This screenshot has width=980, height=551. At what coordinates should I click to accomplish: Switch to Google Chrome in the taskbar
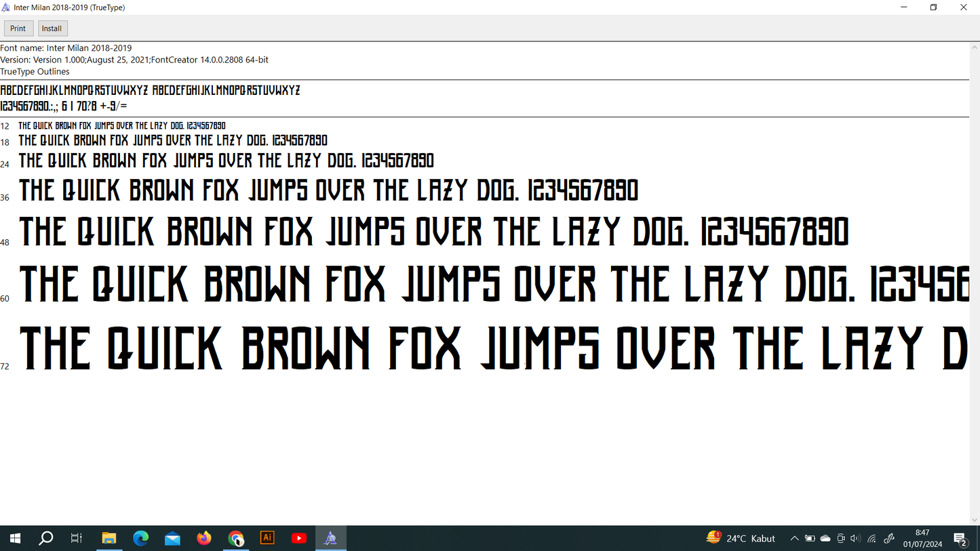tap(236, 538)
